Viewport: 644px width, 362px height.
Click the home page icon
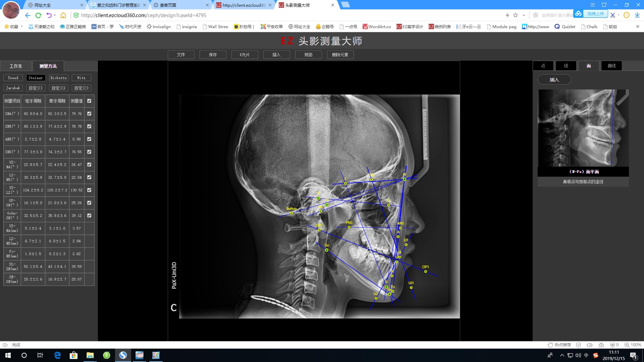click(63, 15)
